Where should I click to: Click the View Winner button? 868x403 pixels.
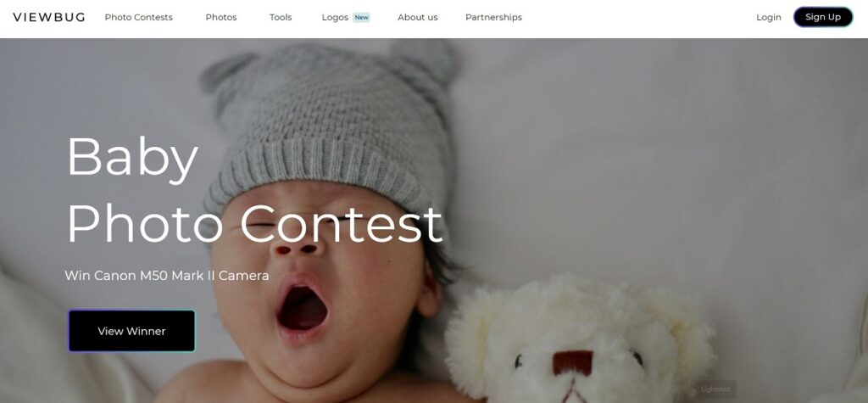131,331
